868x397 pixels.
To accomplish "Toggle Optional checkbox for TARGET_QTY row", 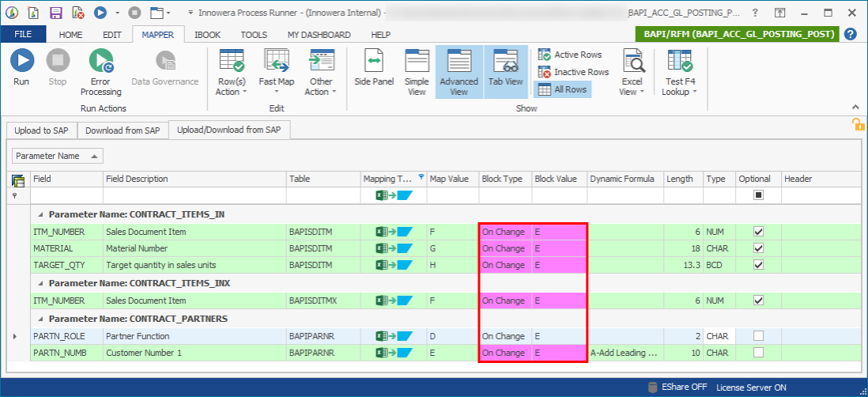I will [x=758, y=265].
